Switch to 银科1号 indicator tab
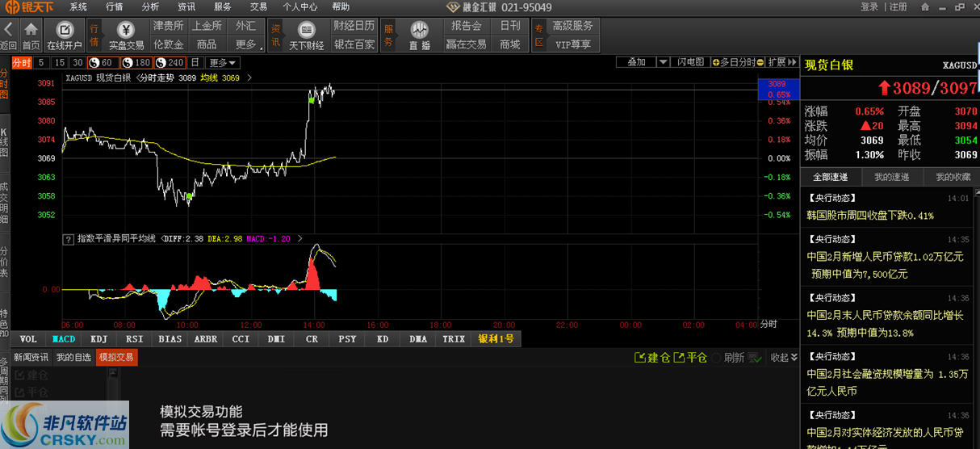This screenshot has height=449, width=980. (496, 339)
